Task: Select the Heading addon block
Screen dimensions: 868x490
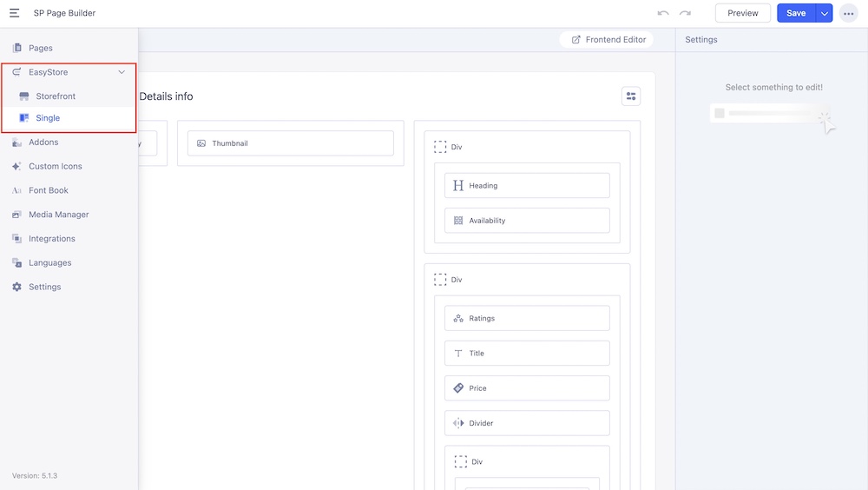Action: (x=527, y=186)
